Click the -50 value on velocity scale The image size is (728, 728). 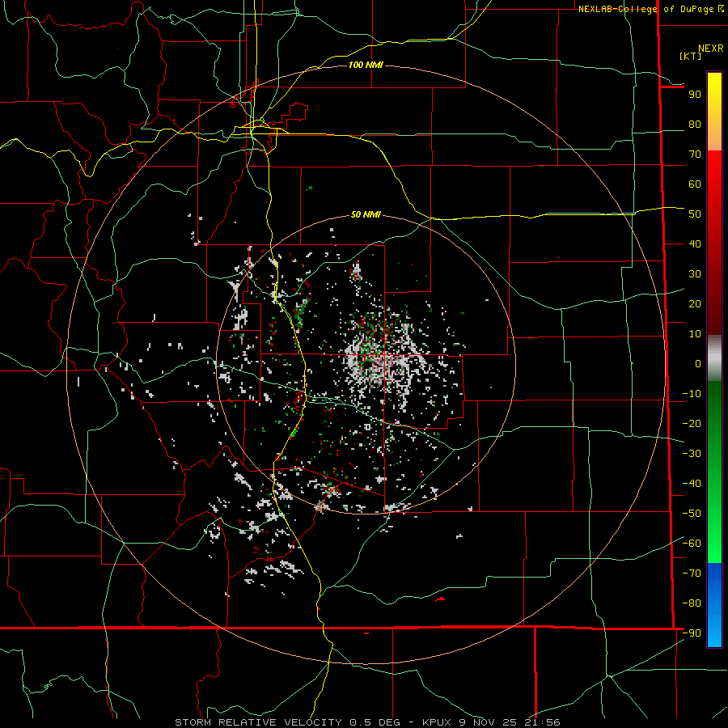(x=692, y=514)
